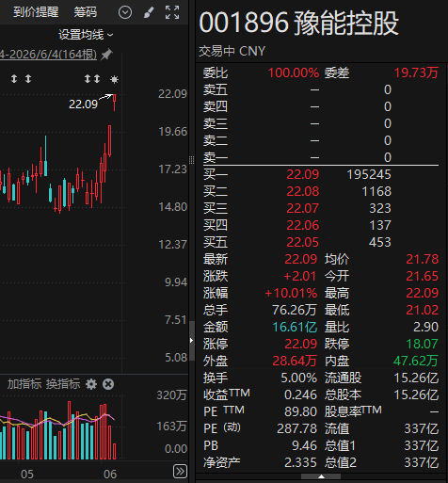Click the PE (动) value 287.78
Screen dimensions: 448x483
[x=296, y=428]
